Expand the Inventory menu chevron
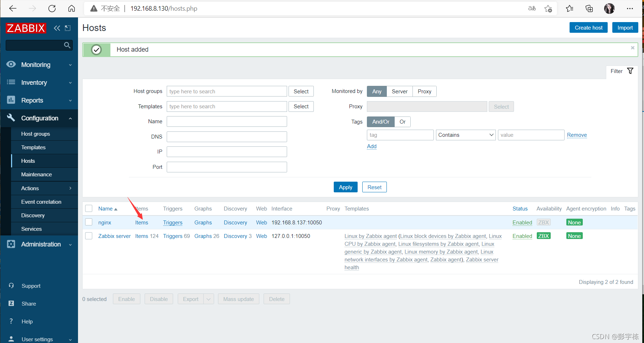This screenshot has width=644, height=343. pos(70,83)
